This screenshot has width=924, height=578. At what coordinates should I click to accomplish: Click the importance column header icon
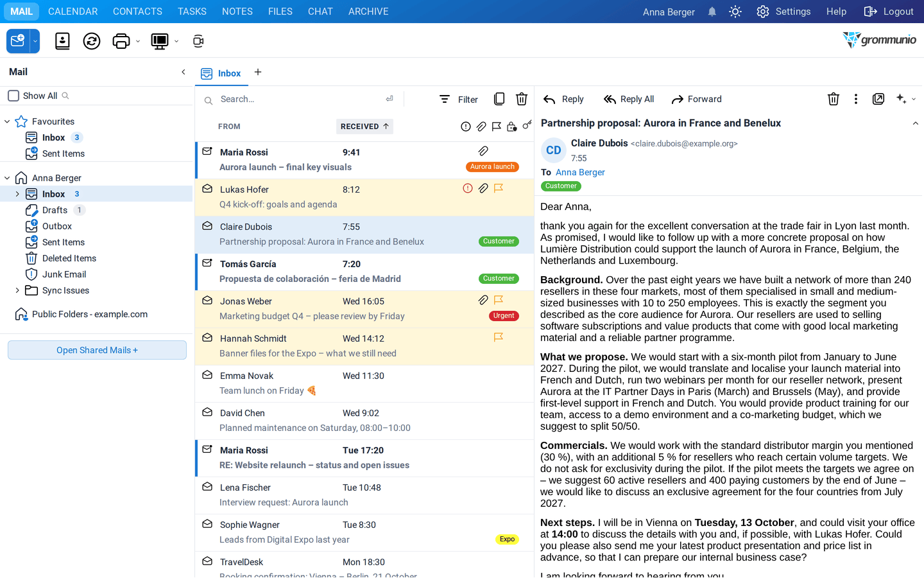pos(466,127)
